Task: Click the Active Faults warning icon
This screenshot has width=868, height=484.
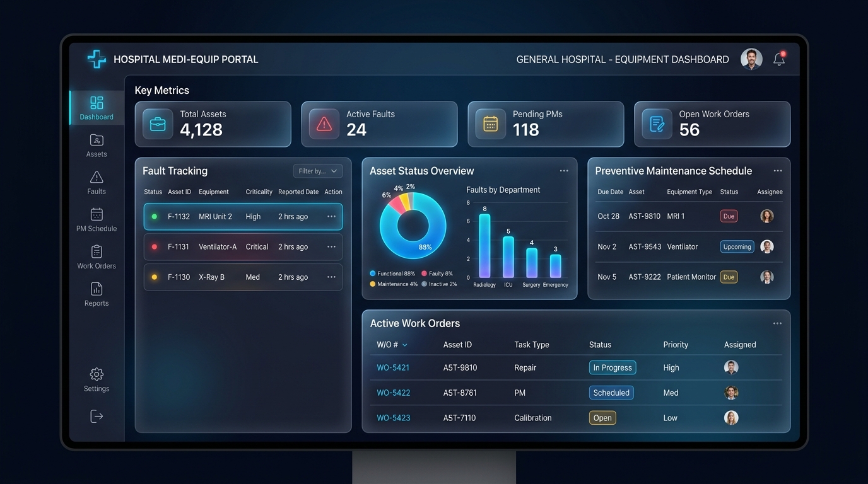Action: (324, 124)
